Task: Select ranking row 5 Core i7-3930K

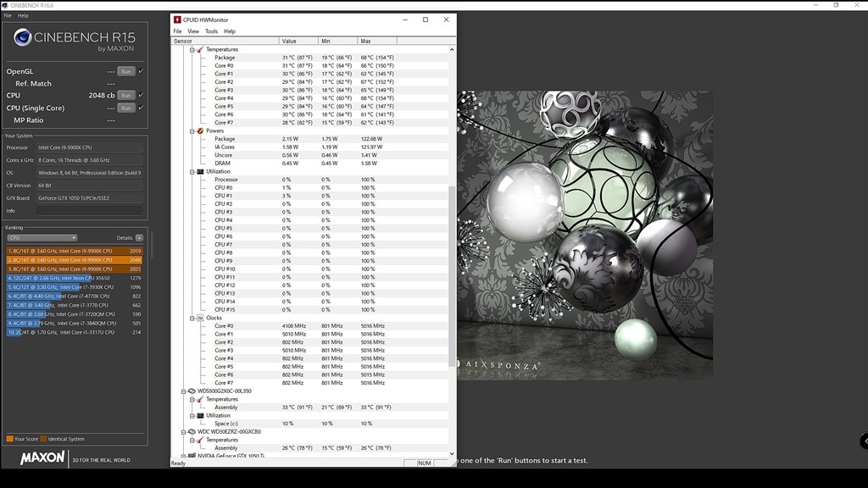Action: pyautogui.click(x=75, y=286)
